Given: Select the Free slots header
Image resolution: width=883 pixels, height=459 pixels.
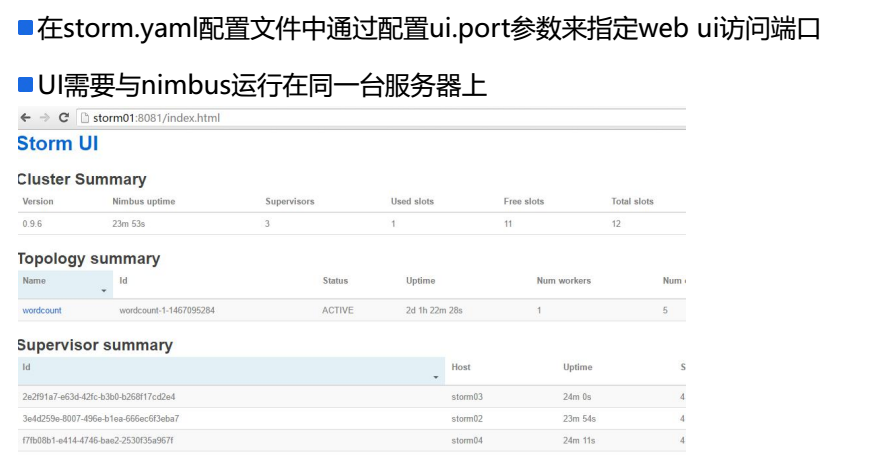Looking at the screenshot, I should pos(524,201).
